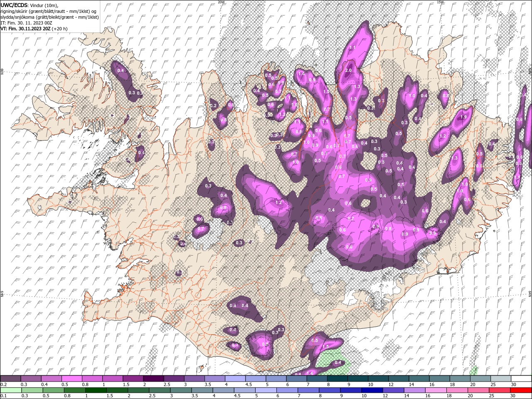Viewport: 532px width, 399px height.
Task: Click the bright pink 0.5 snow legend swatch
Action: pyautogui.click(x=71, y=379)
